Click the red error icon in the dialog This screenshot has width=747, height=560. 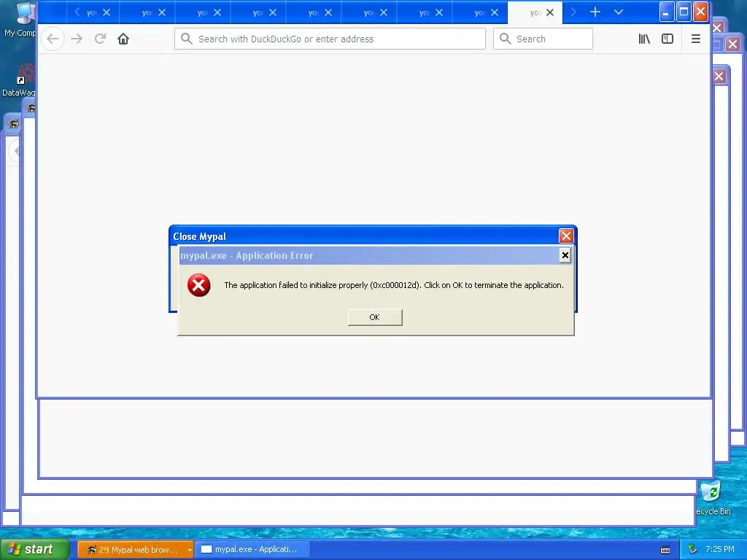[x=198, y=285]
